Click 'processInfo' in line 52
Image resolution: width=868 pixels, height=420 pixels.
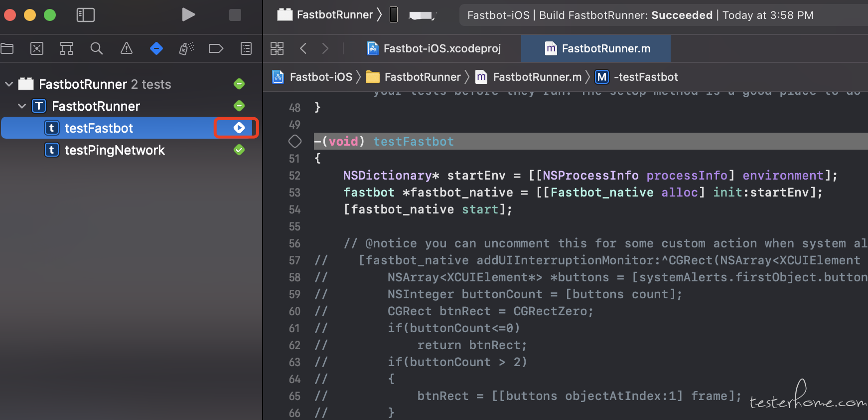click(x=687, y=176)
